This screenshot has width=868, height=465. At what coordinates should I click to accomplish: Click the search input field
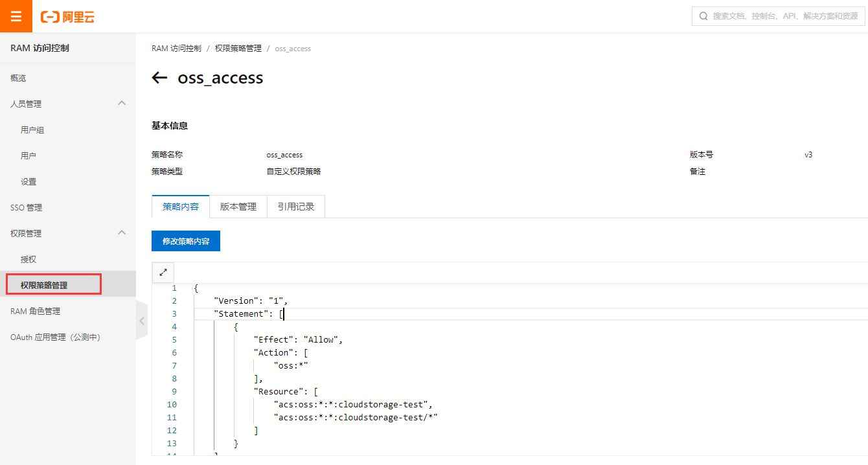click(x=779, y=16)
